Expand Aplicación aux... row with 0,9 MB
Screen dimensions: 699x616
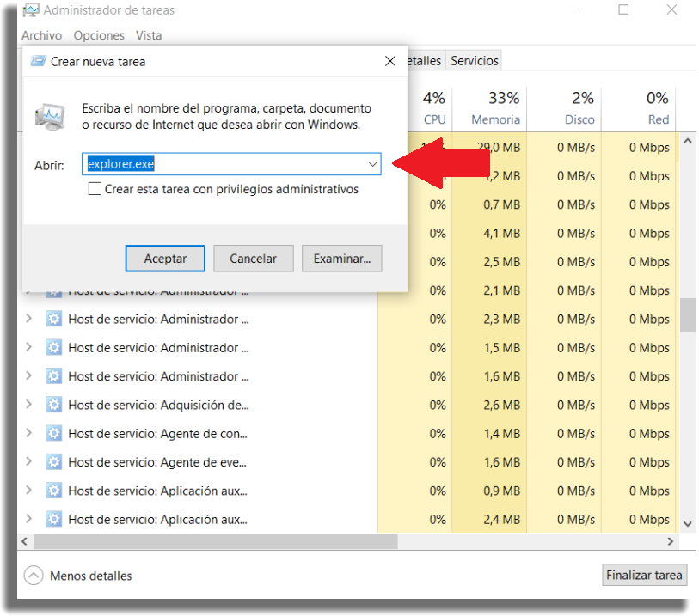pyautogui.click(x=29, y=490)
